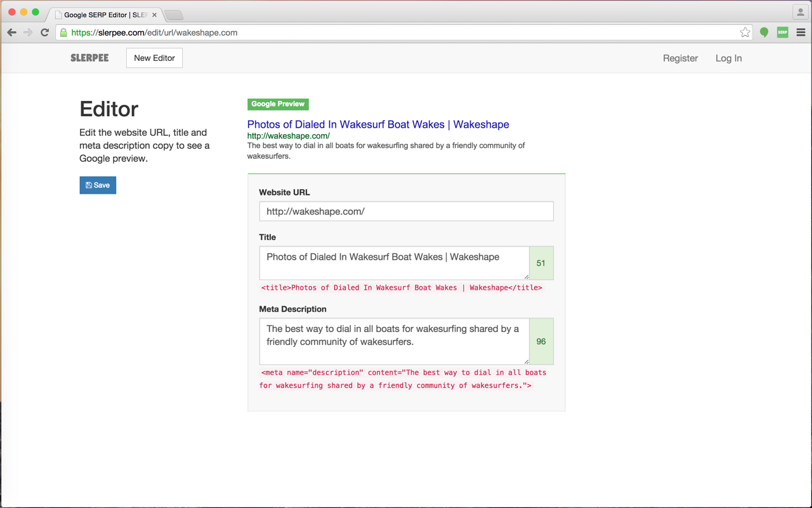Click the description character count 96
Image resolution: width=812 pixels, height=508 pixels.
pos(541,342)
